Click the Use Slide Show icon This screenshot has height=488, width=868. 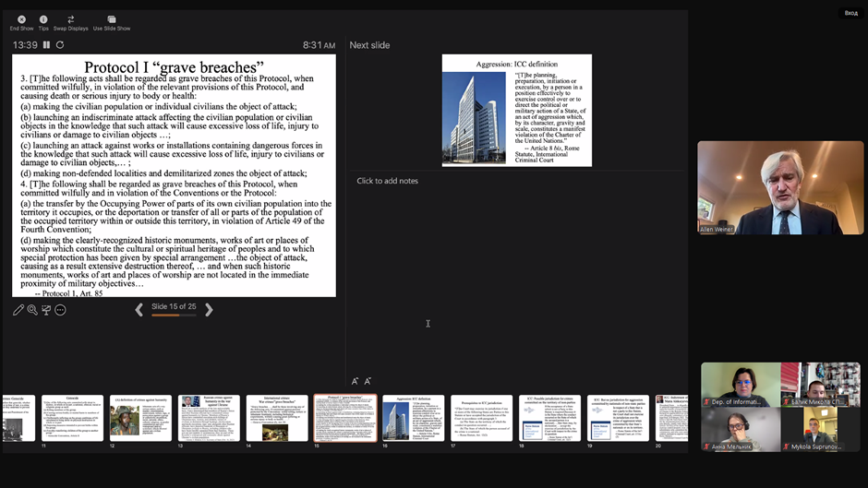pos(112,19)
